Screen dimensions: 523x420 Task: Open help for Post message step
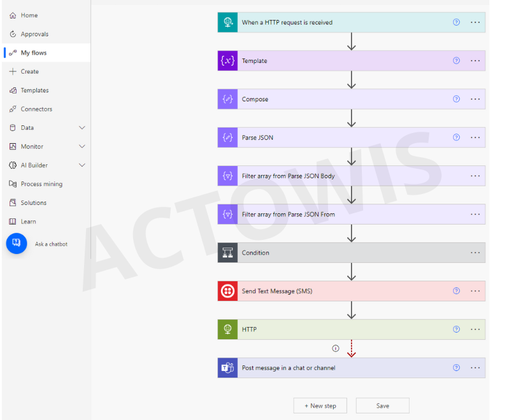456,368
